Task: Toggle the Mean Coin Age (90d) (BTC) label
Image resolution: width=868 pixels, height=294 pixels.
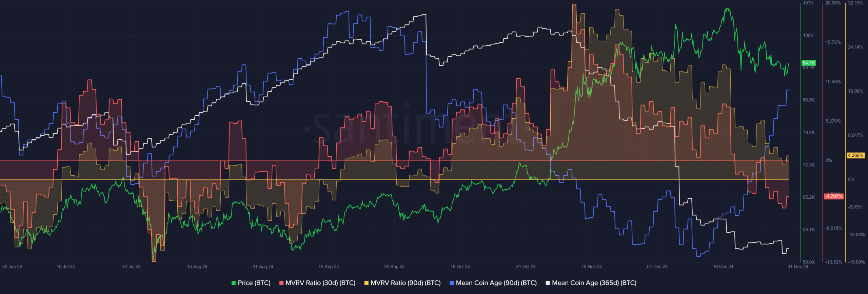Action: tap(496, 283)
